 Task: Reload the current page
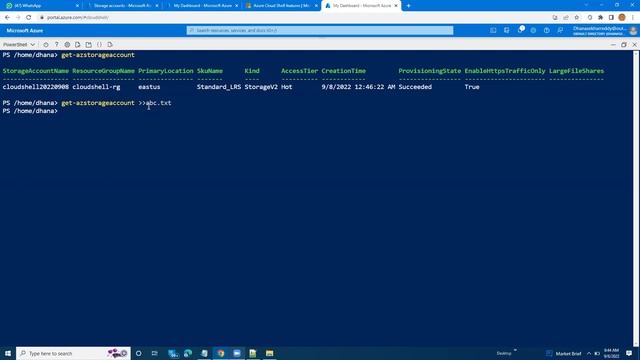tap(29, 18)
